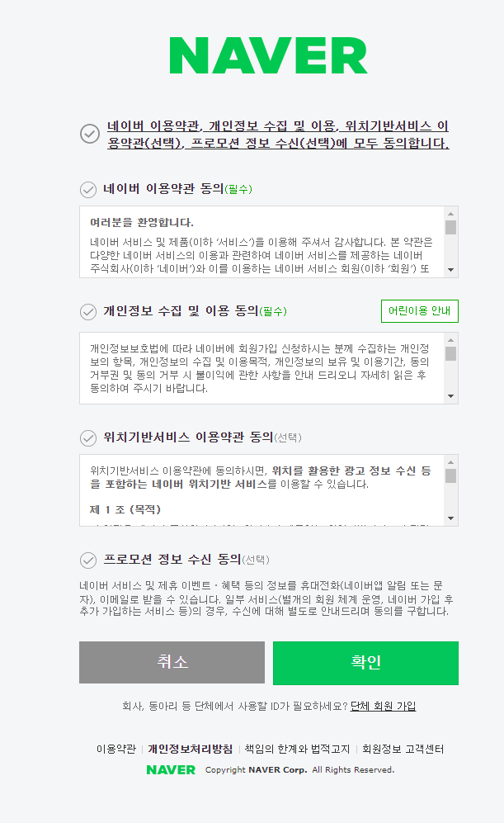Click scrollbar thumb in 네이버 이용약관 box
The height and width of the screenshot is (823, 504).
[450, 228]
